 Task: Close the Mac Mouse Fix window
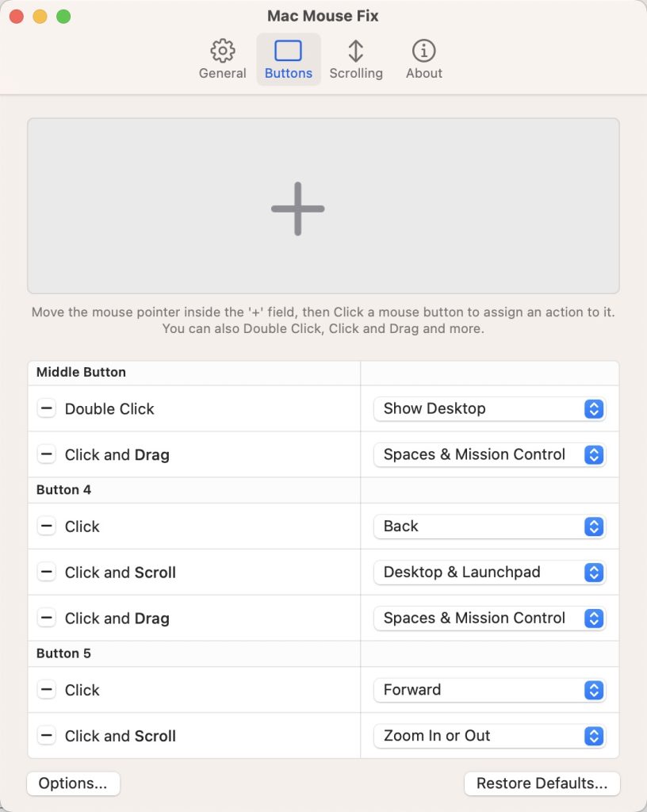tap(17, 17)
